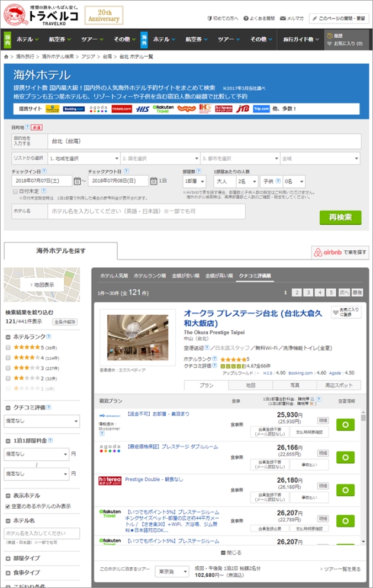The width and height of the screenshot is (373, 588).
Task: Click the help icon beside 1泊1部屋料金
Action: (50, 440)
